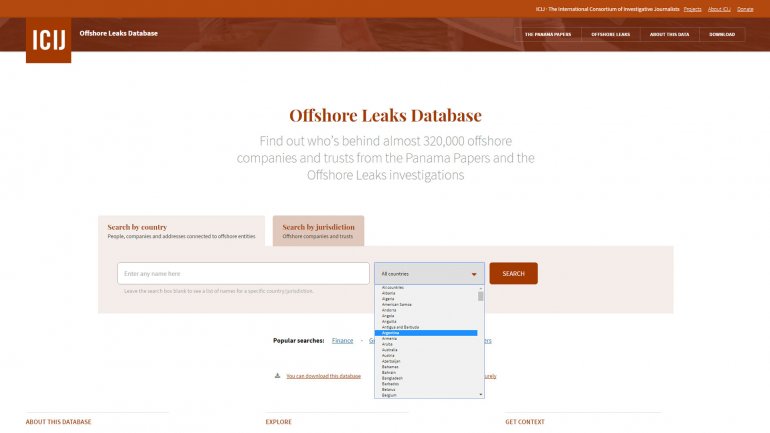Select Bahrain in the country list
This screenshot has height=433, width=770.
coord(426,373)
